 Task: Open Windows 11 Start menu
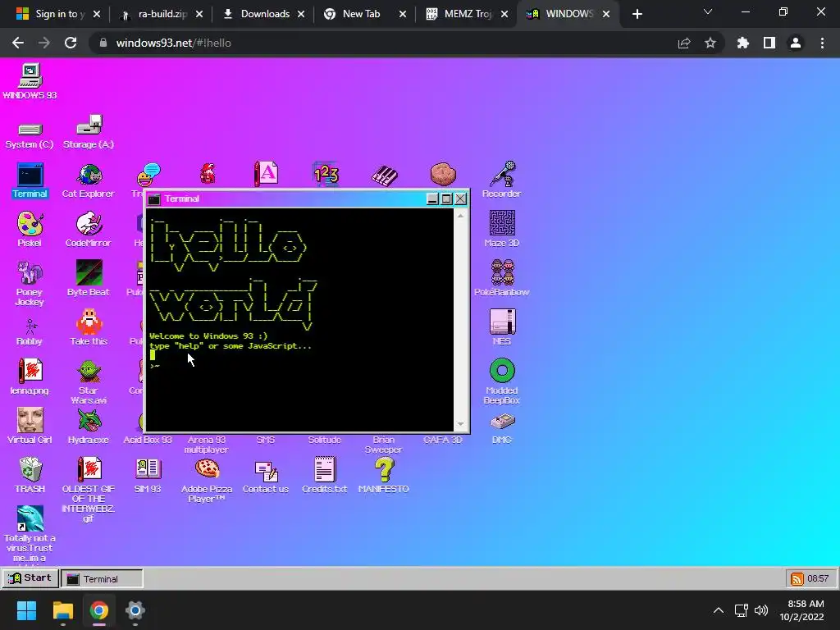coord(26,610)
